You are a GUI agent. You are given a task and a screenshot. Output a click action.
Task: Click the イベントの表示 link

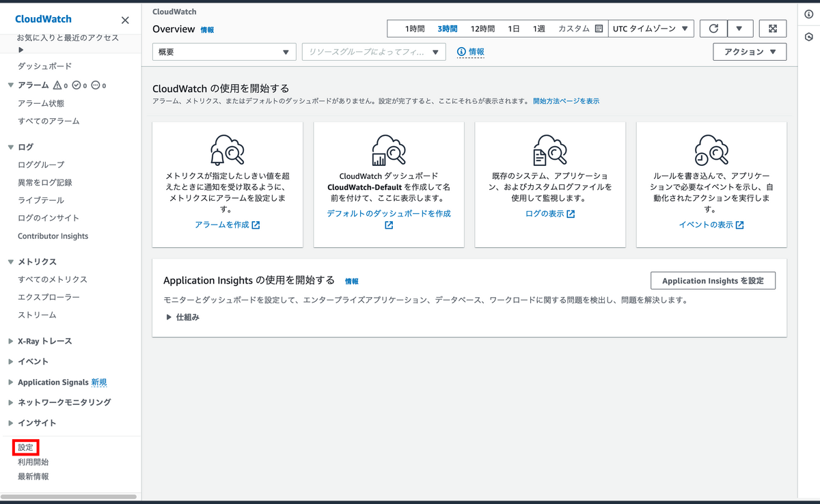711,225
